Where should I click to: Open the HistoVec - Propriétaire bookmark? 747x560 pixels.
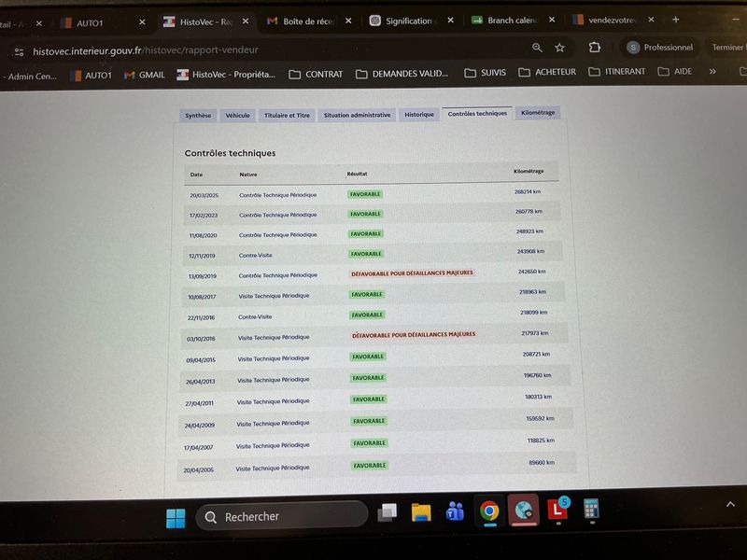click(x=226, y=75)
